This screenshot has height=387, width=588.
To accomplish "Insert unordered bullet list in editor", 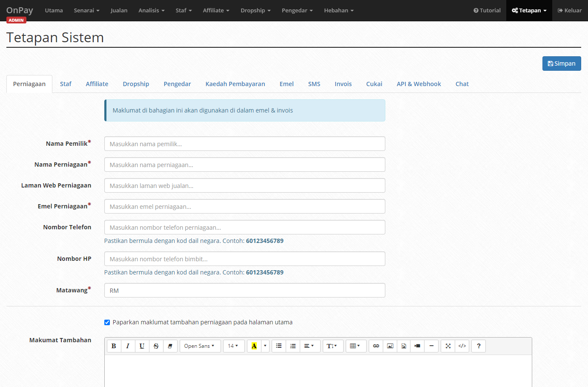I will tap(279, 346).
